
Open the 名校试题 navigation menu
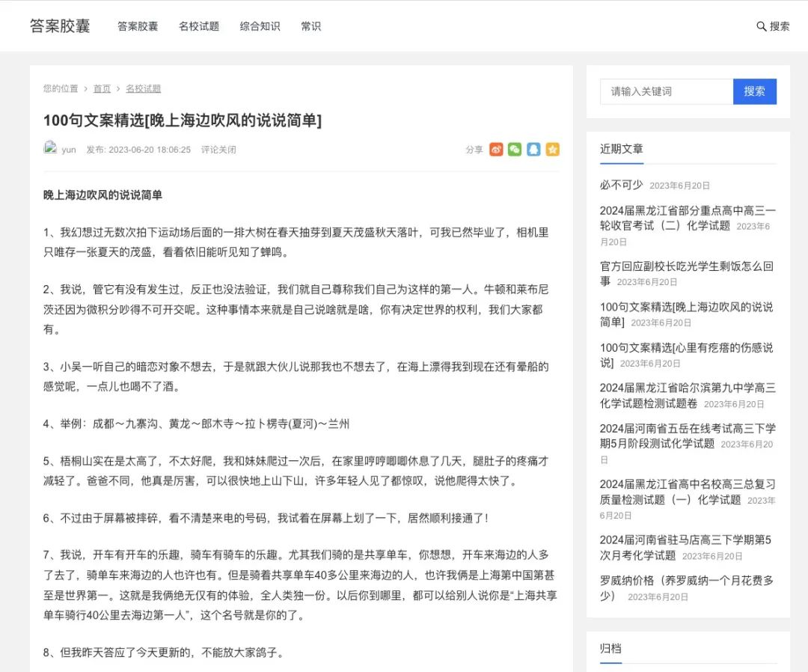(x=199, y=26)
